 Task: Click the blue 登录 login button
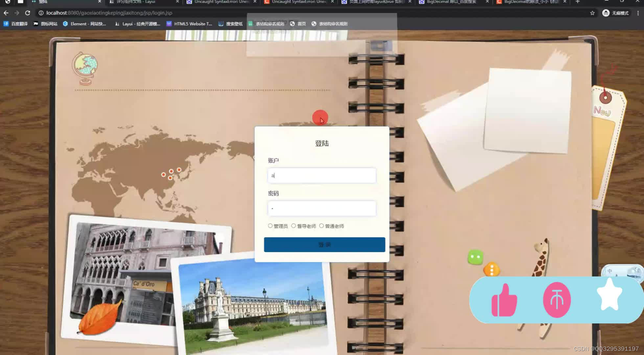(324, 245)
